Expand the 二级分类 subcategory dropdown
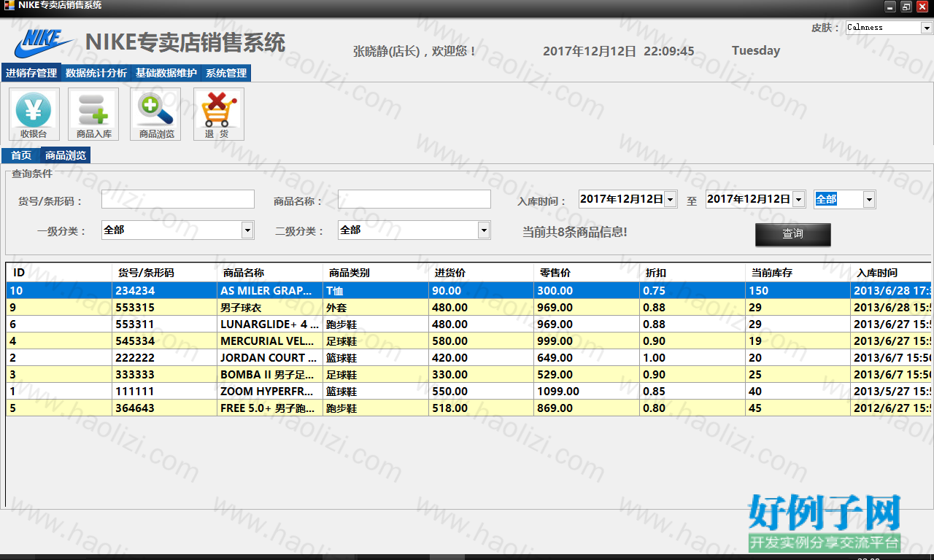 [x=484, y=230]
